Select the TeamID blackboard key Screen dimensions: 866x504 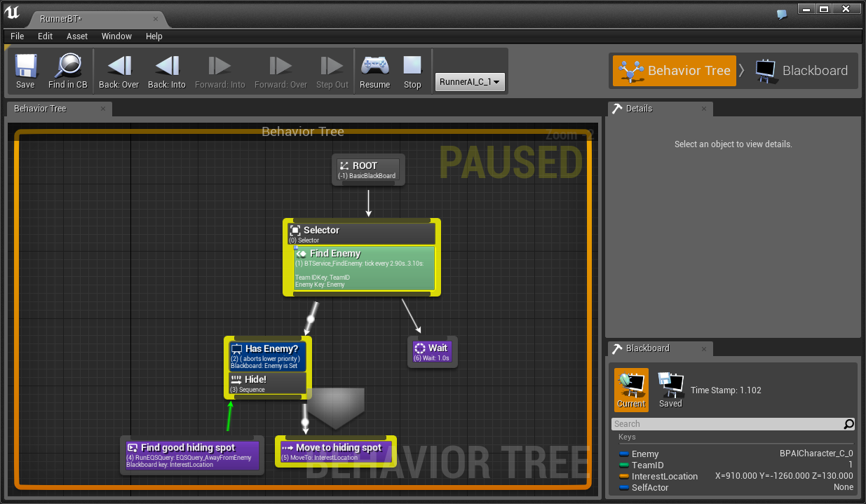[x=736, y=465]
